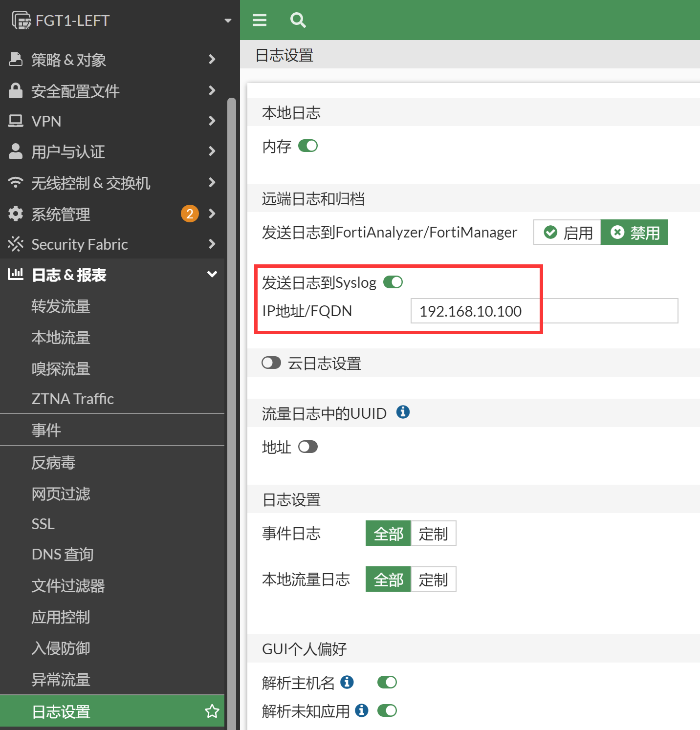Image resolution: width=700 pixels, height=730 pixels.
Task: Click the orange notification badge on 系统管理
Action: 190,214
